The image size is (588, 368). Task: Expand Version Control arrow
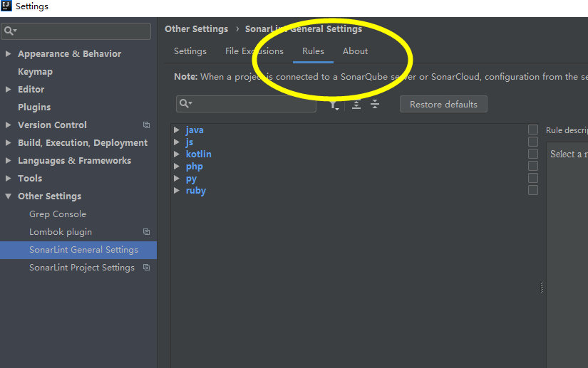click(9, 125)
